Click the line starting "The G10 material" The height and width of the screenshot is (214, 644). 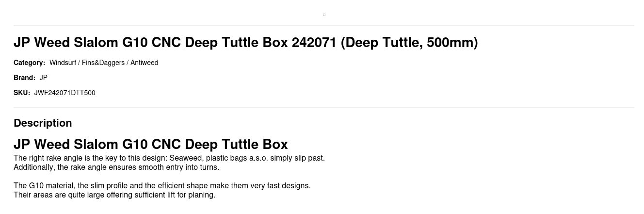pos(162,186)
